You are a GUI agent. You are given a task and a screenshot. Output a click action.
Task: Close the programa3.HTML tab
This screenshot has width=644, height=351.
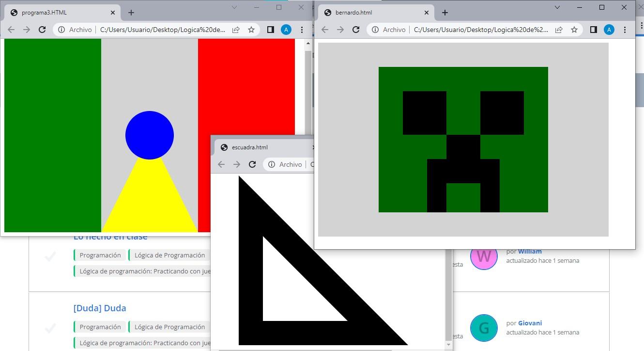click(x=113, y=13)
